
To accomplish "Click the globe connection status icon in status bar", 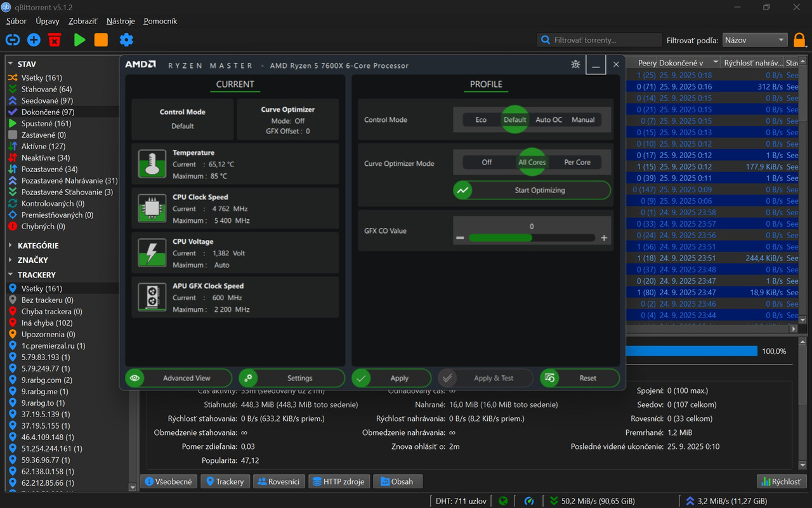I will [x=503, y=501].
